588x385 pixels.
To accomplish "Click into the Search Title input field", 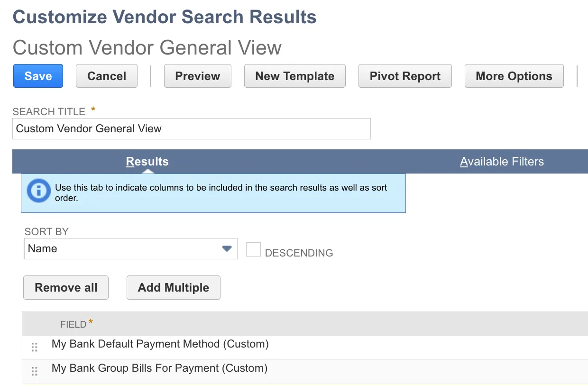I will [192, 128].
